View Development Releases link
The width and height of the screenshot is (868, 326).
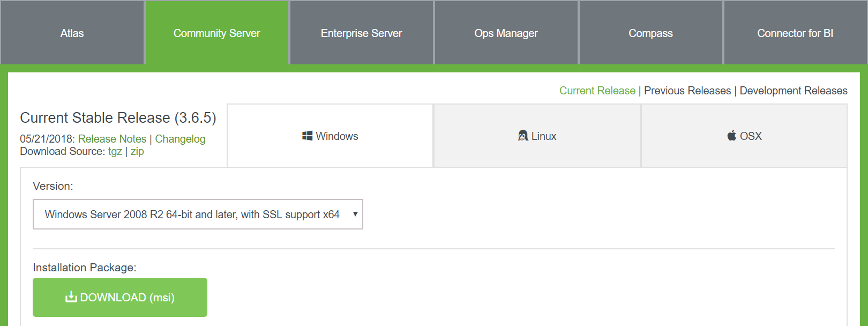(794, 91)
